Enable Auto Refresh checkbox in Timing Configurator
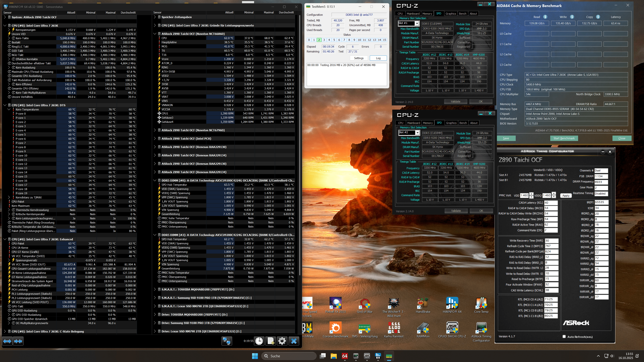This screenshot has height=362, width=644. pyautogui.click(x=564, y=337)
